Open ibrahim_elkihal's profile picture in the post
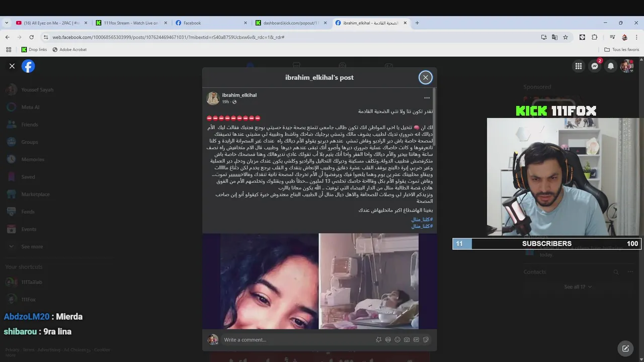Screen dimensions: 644x362 (213, 98)
